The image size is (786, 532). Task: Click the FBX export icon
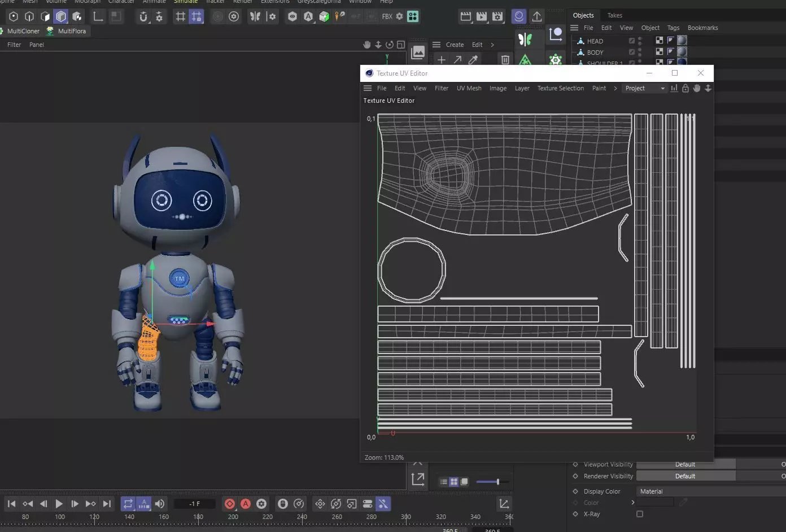click(387, 16)
